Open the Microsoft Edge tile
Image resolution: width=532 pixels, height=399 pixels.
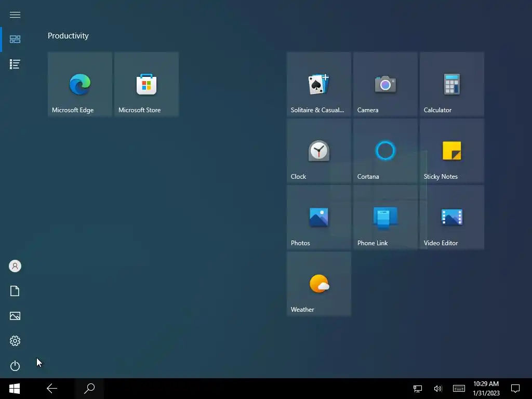tap(79, 84)
